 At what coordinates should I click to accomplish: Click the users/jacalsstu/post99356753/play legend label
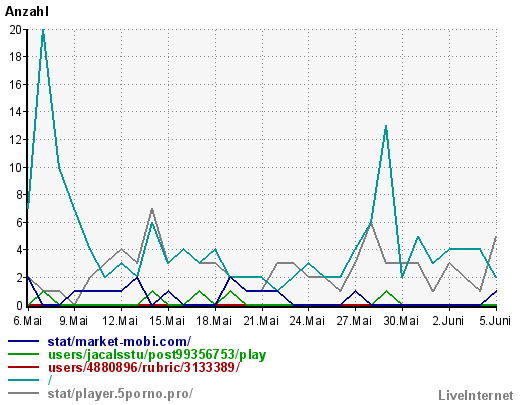click(157, 354)
